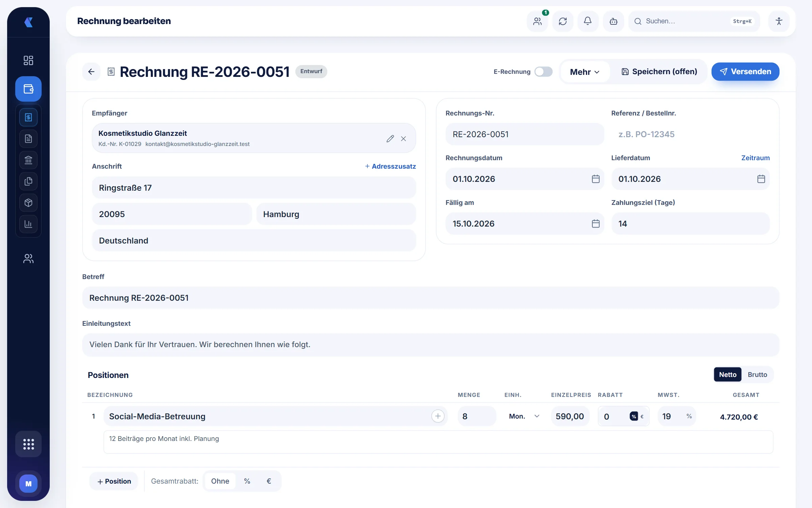The height and width of the screenshot is (508, 812).
Task: Expand the Mehr dropdown
Action: [585, 72]
